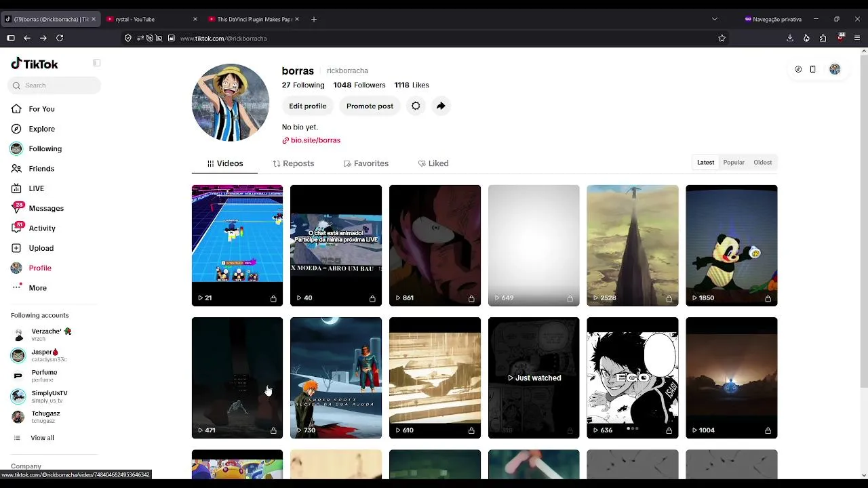The height and width of the screenshot is (488, 868).
Task: Open Messages with the 28 badge
Action: pyautogui.click(x=45, y=208)
